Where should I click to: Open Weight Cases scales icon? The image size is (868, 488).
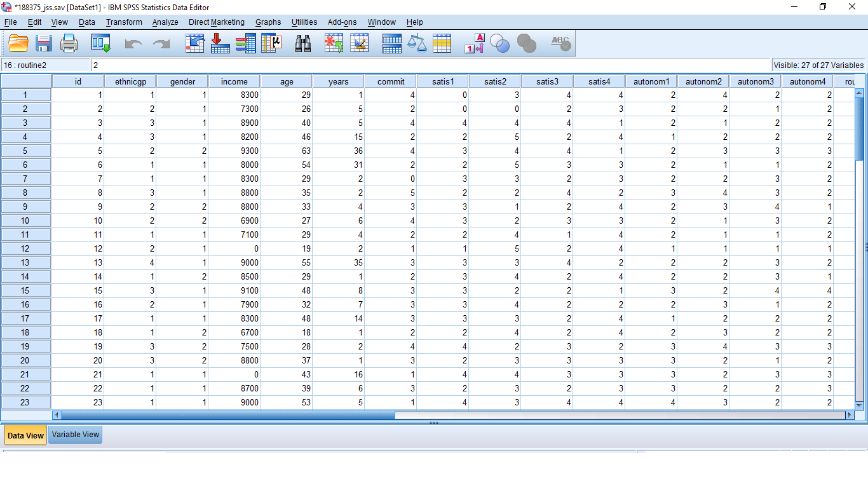pyautogui.click(x=417, y=43)
